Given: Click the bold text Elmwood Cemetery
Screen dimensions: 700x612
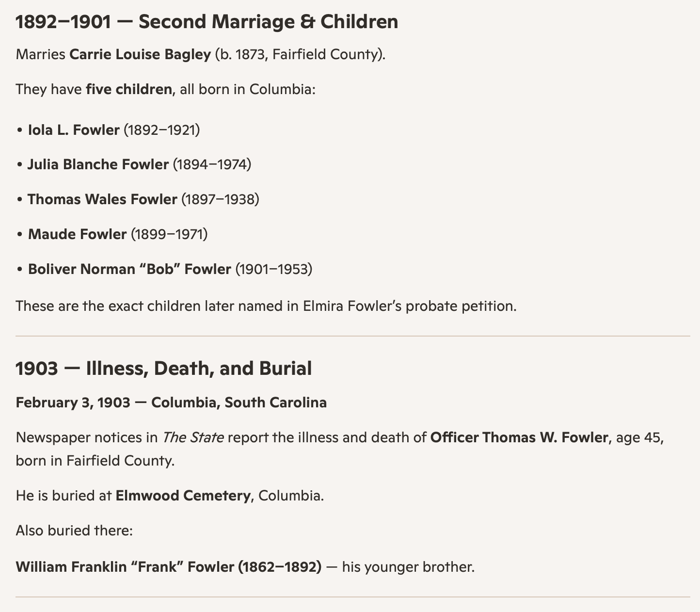Looking at the screenshot, I should (x=183, y=496).
